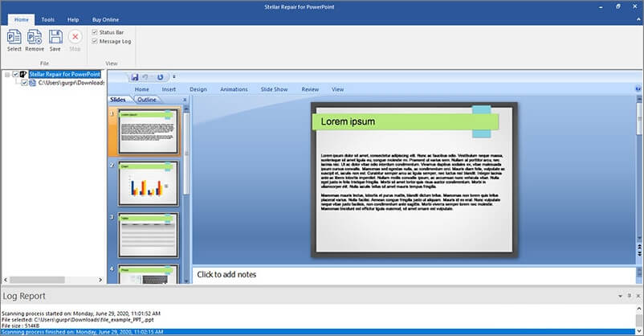Viewport: 644px width, 336px height.
Task: Click the red Stop icon
Action: [75, 37]
